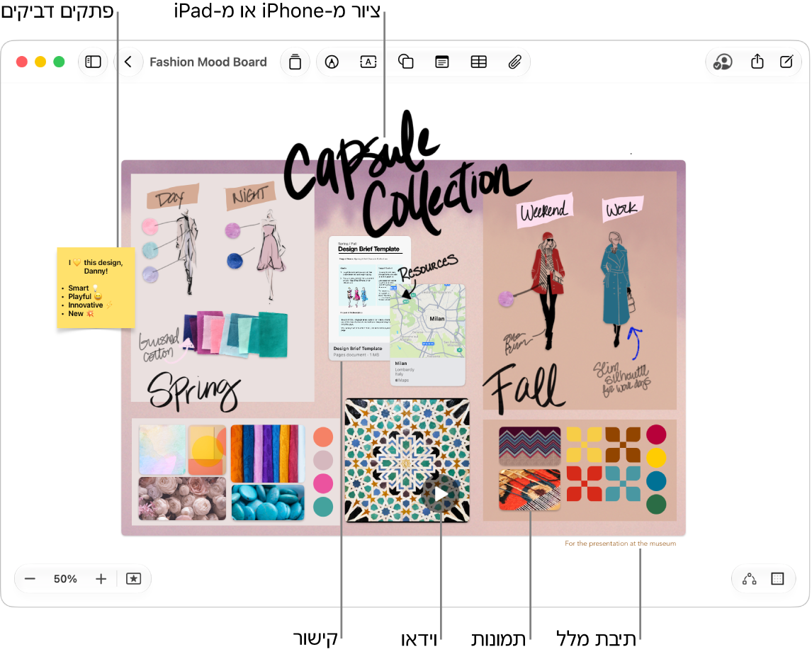Screen dimensions: 812x652
Task: Zoom out with the minus button
Action: (30, 579)
